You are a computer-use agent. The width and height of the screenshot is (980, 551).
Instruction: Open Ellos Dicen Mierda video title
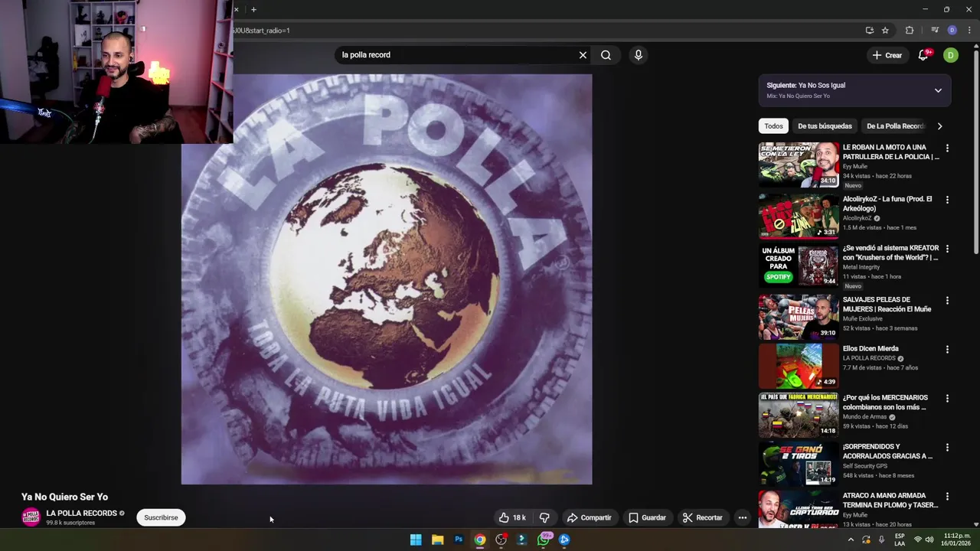(x=871, y=349)
